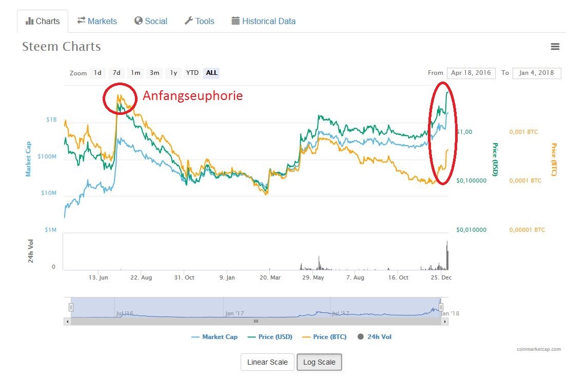
Task: Open the coinmarketcap.com link
Action: click(540, 349)
